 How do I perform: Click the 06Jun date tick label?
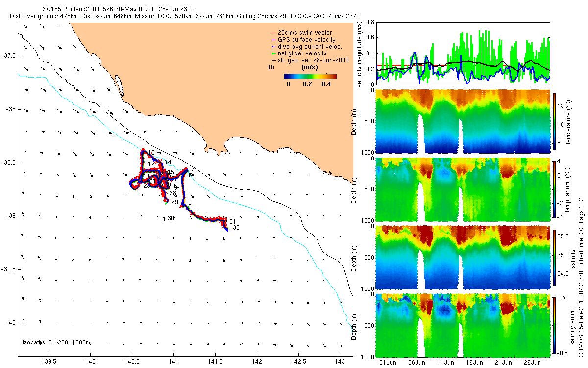pyautogui.click(x=416, y=363)
